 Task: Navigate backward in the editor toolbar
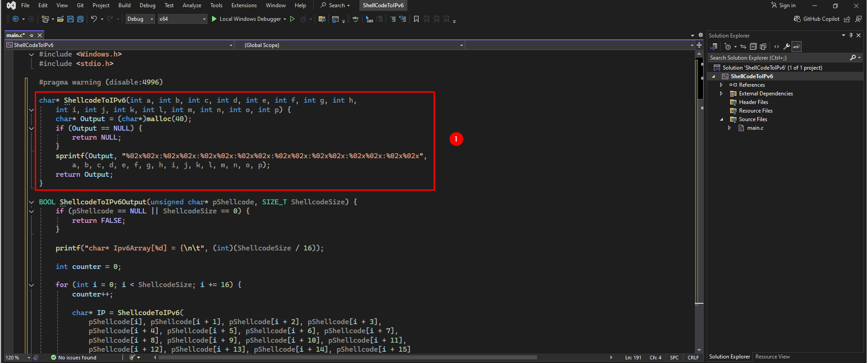[16, 19]
